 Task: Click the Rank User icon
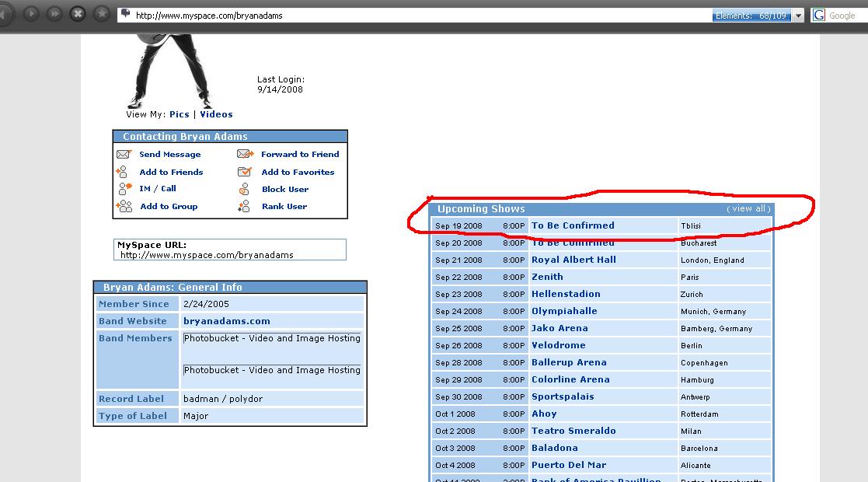click(245, 207)
